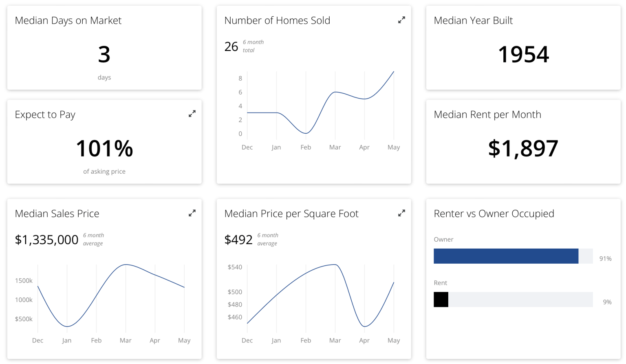626x364 pixels.
Task: Expand the Median Price per Square Foot chart
Action: (401, 213)
